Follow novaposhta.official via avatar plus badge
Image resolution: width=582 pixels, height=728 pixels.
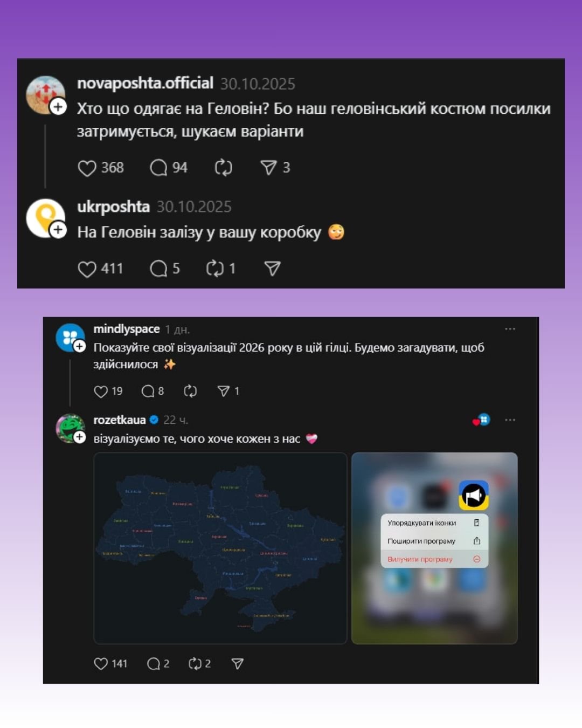click(x=58, y=107)
